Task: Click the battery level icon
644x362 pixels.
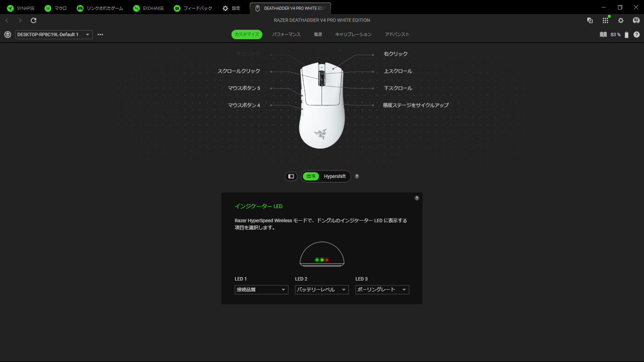Action: click(626, 35)
